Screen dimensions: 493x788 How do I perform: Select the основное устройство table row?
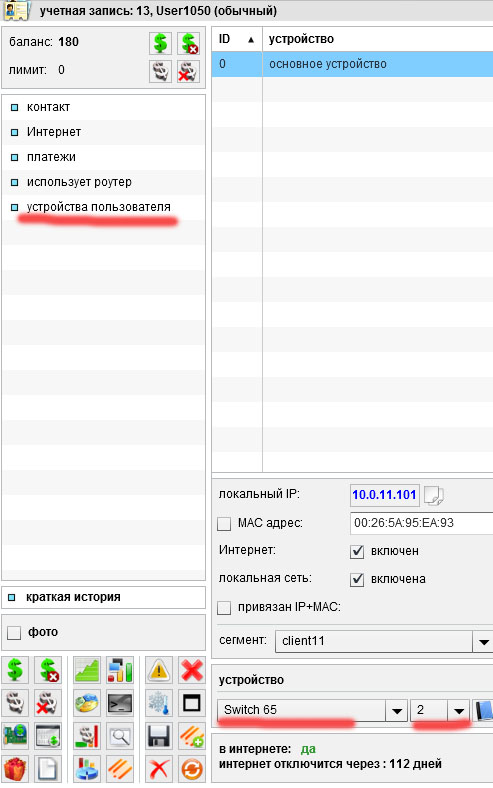[352, 64]
